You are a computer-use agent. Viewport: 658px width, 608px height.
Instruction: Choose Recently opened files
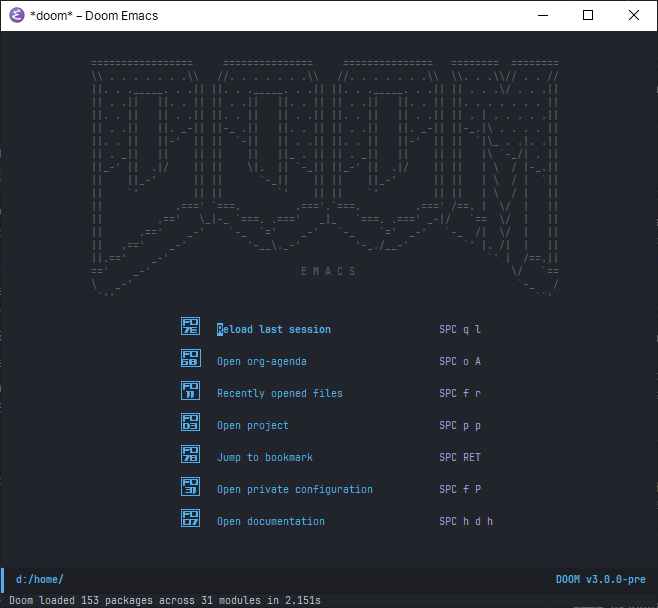[x=279, y=394]
